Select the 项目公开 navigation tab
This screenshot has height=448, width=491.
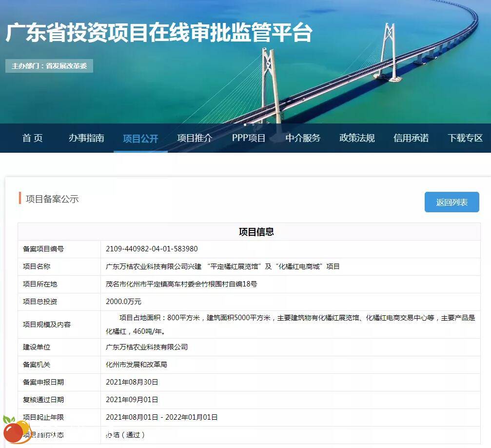pos(140,139)
